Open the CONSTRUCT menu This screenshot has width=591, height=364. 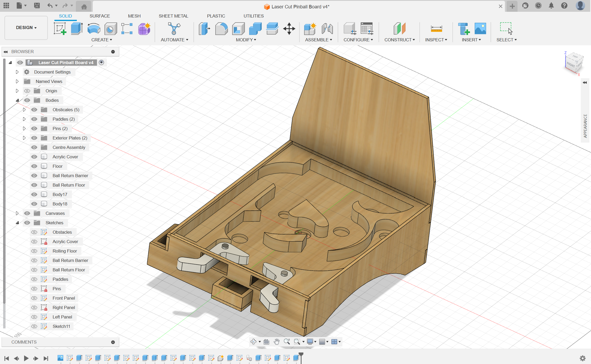point(399,40)
